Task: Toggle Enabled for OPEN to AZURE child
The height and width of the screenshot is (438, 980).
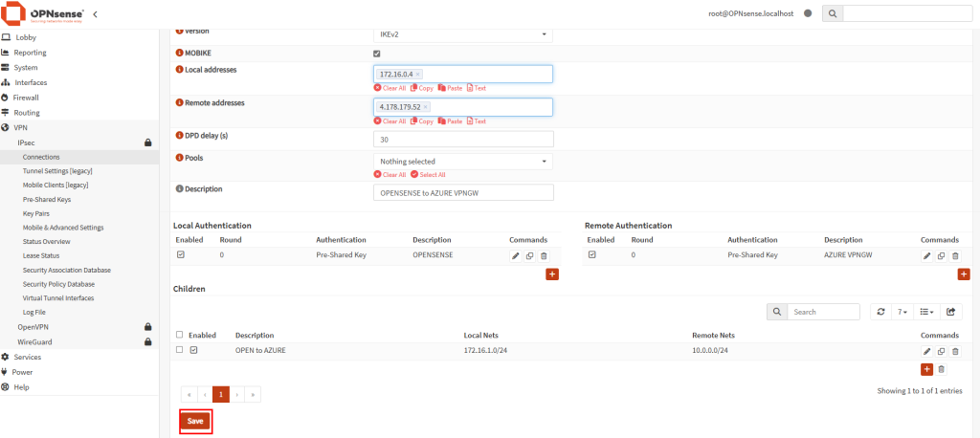Action: tap(193, 350)
